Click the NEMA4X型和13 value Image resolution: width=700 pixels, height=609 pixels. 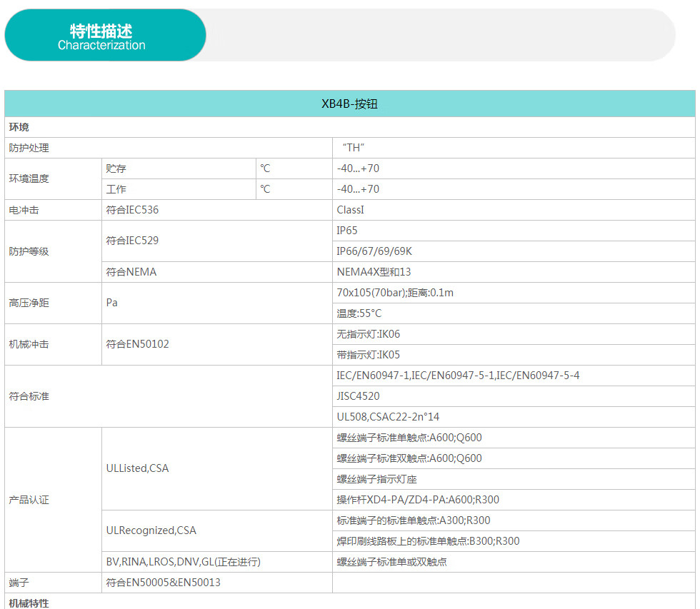(x=374, y=272)
